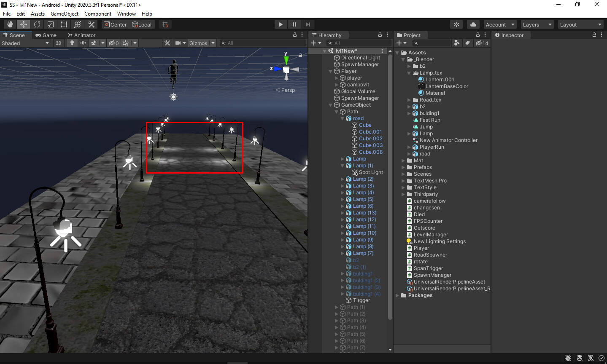This screenshot has height=364, width=607.
Task: Switch to the Animator tab
Action: point(81,35)
